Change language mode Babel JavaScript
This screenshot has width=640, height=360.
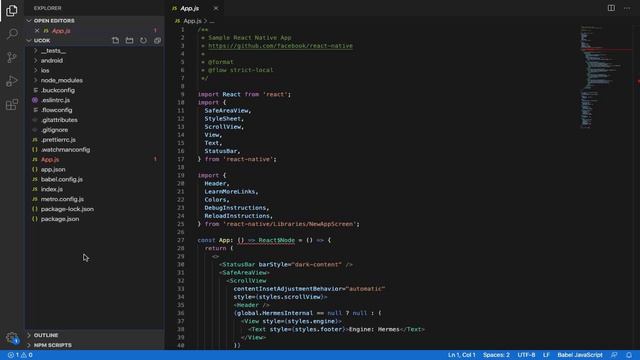[580, 355]
